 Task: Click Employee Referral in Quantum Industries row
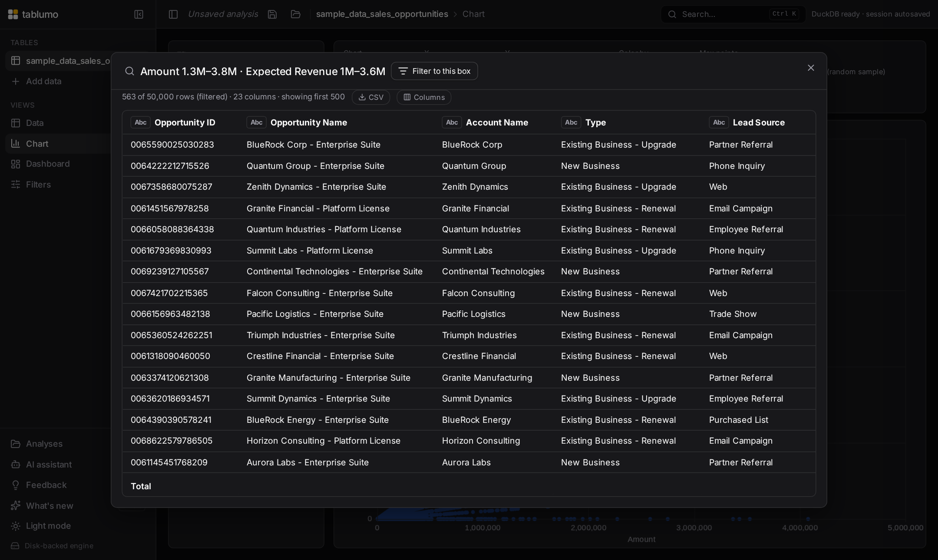click(x=746, y=229)
